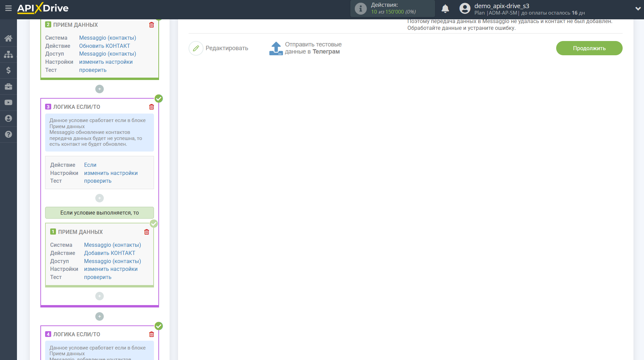Image resolution: width=644 pixels, height=360 pixels.
Task: Click the Действия counter 10 из 150'000
Action: [x=393, y=12]
